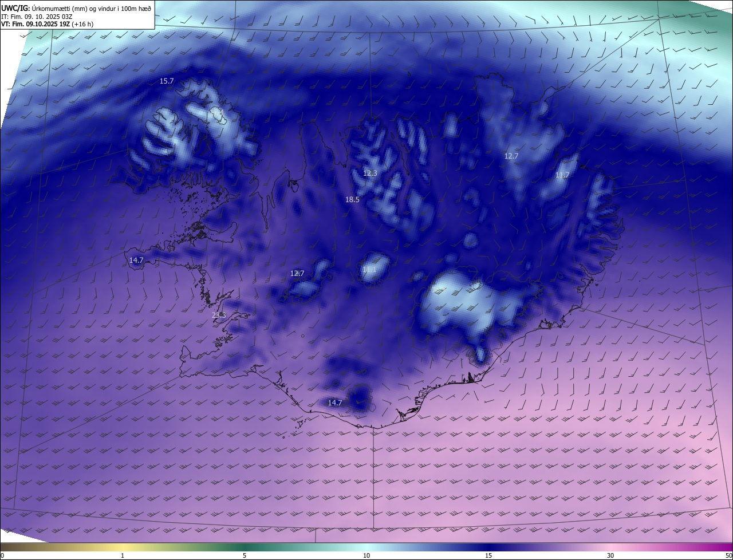Click the 12.7 value in northeast Iceland
The image size is (733, 560).
pos(511,156)
